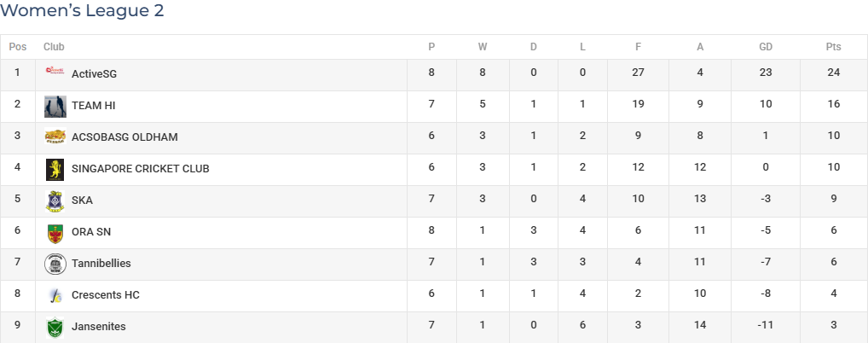Click the ActiveSG club logo
Viewport: 868px width, 343px height.
coord(55,71)
